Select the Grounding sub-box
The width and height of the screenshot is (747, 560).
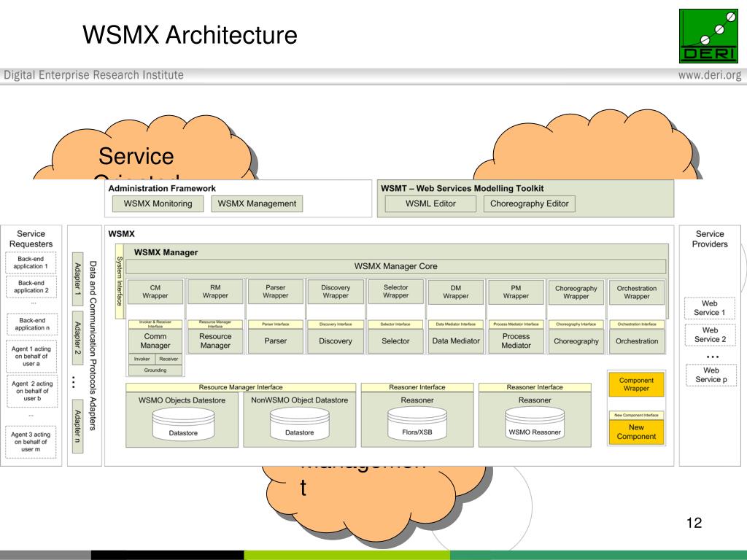155,370
